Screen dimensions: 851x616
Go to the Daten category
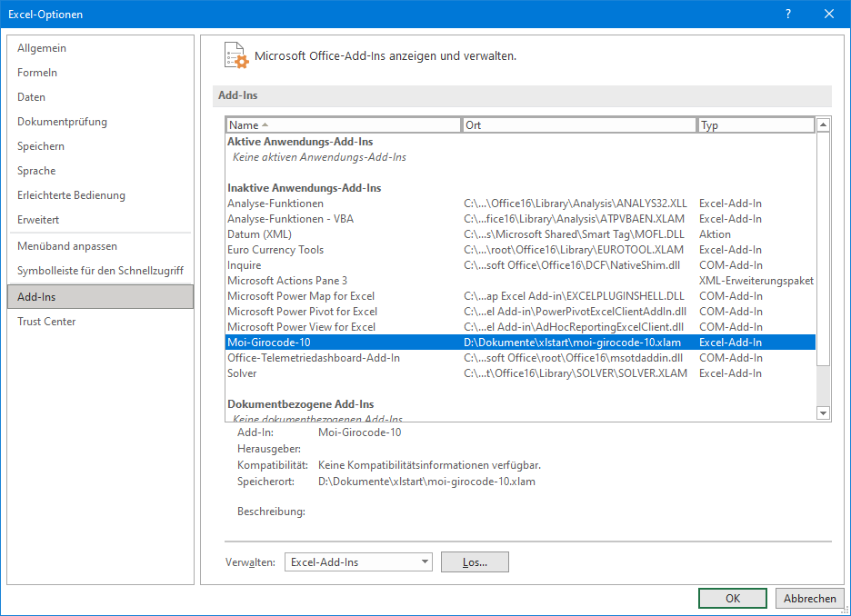tap(100, 97)
